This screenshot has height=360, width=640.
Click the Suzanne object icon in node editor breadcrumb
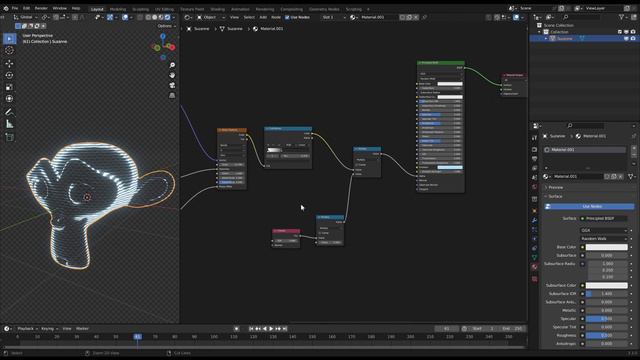point(189,29)
